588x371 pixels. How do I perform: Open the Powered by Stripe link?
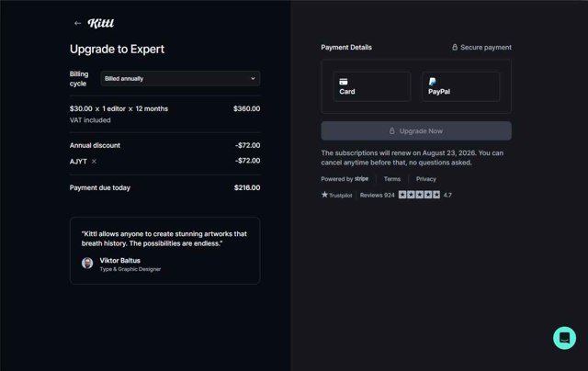point(345,179)
